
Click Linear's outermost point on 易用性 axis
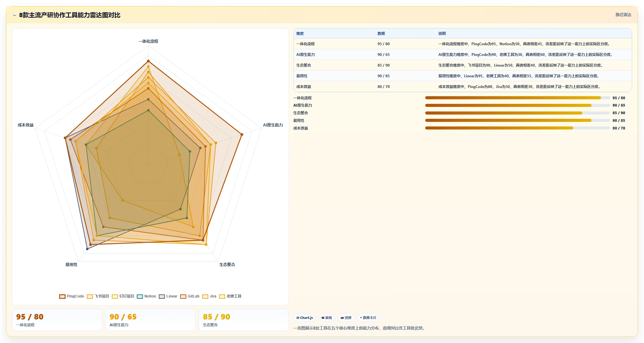pos(87,249)
